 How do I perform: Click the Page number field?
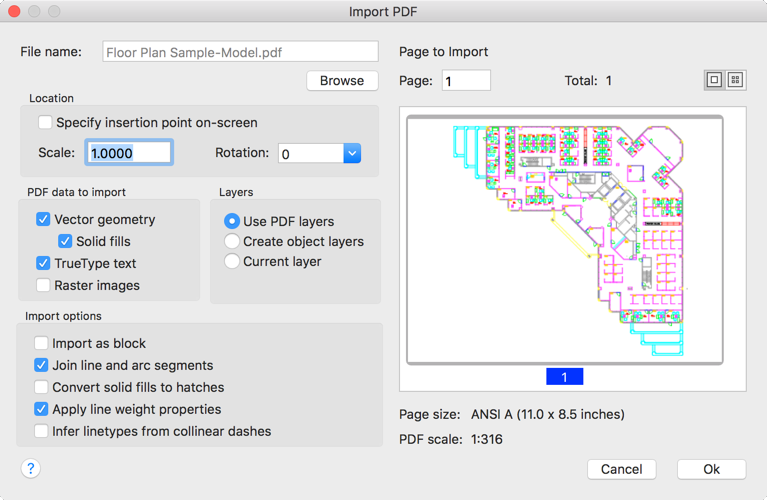tap(466, 80)
